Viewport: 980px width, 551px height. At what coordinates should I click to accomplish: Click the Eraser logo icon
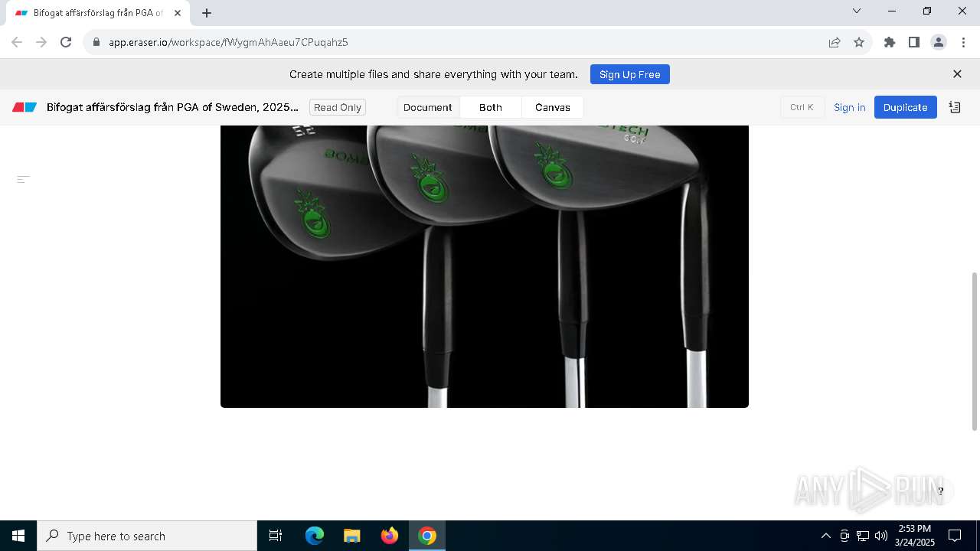click(x=24, y=107)
